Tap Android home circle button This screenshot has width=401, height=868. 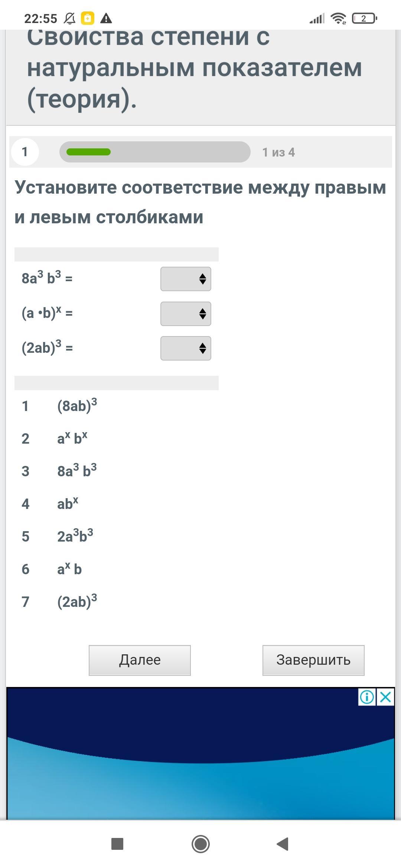(200, 844)
